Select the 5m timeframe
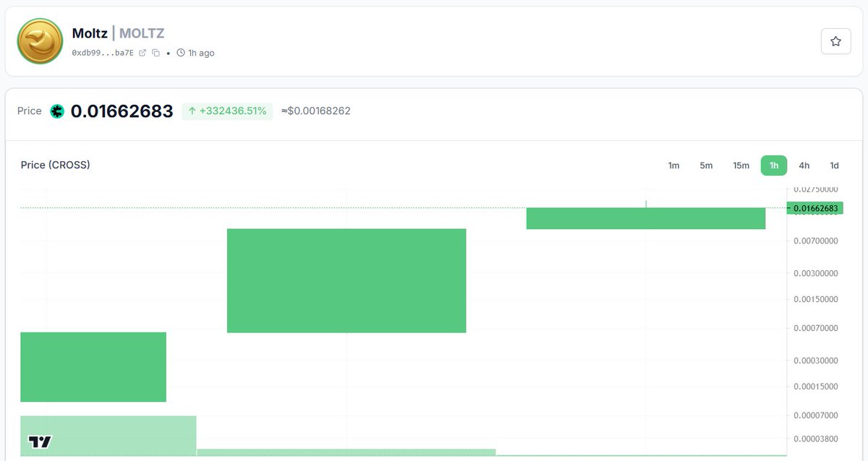868x461 pixels. 706,165
